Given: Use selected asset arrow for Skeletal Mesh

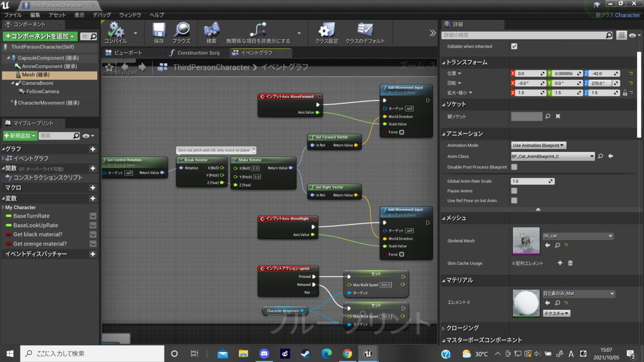Looking at the screenshot, I should (547, 245).
